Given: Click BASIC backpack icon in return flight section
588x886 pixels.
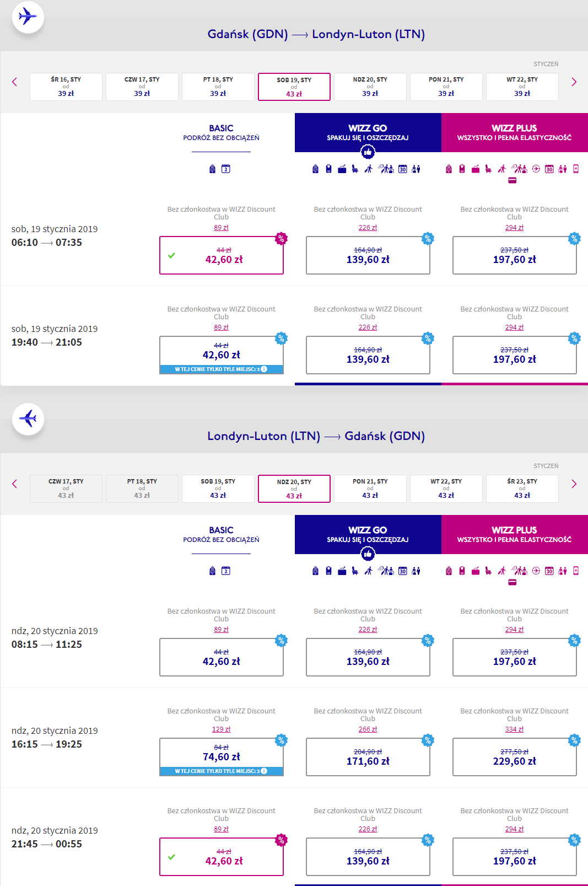Looking at the screenshot, I should pos(212,571).
